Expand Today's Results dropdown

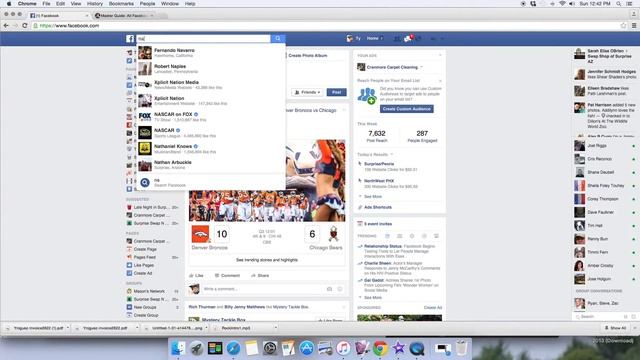pos(392,155)
